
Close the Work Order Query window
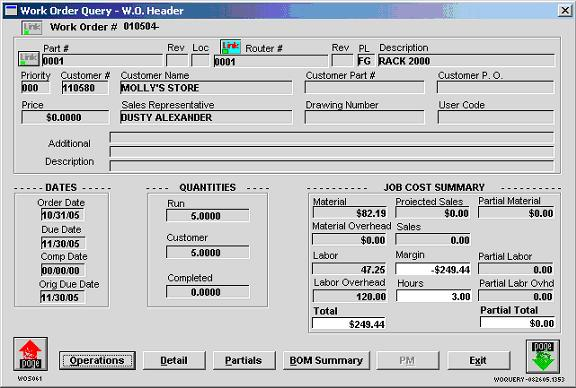[565, 10]
